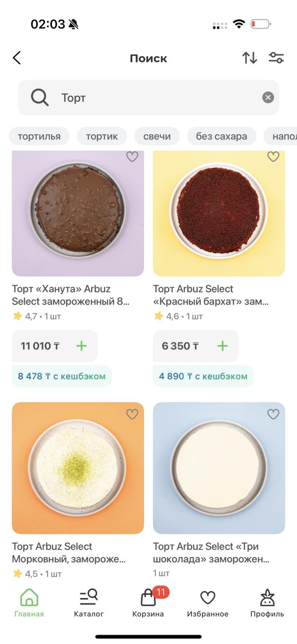Open the Корзина cart tab
297x644 pixels.
[148, 603]
